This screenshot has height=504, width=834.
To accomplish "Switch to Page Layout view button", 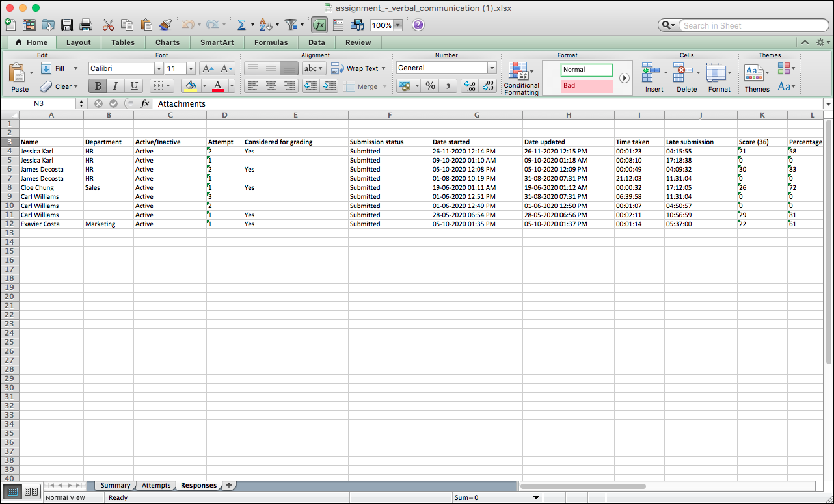I will pos(31,492).
